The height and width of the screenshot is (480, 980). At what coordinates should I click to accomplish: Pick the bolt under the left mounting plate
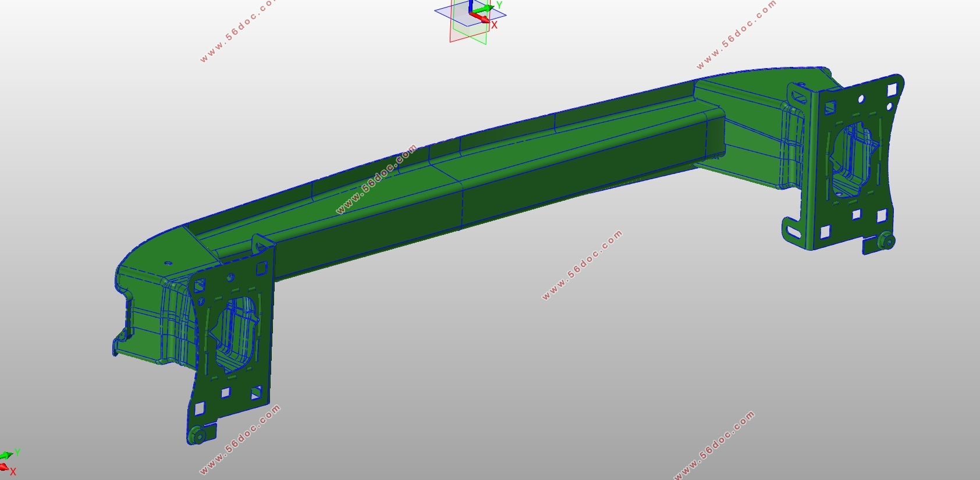197,435
